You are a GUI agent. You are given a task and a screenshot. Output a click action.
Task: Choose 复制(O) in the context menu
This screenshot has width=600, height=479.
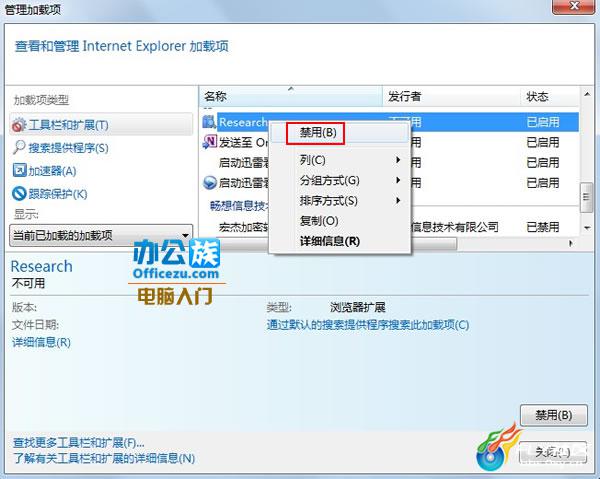(340, 221)
